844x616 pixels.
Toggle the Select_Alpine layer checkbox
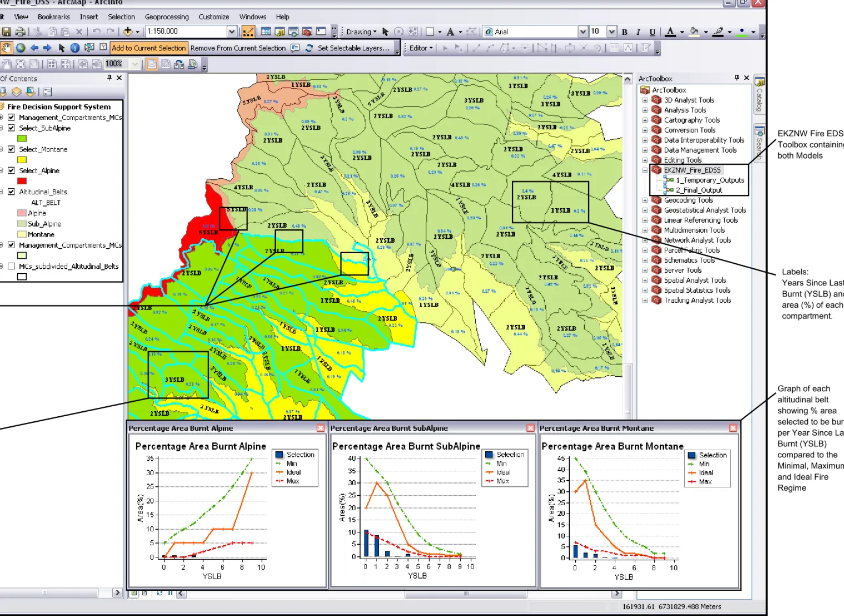click(11, 170)
